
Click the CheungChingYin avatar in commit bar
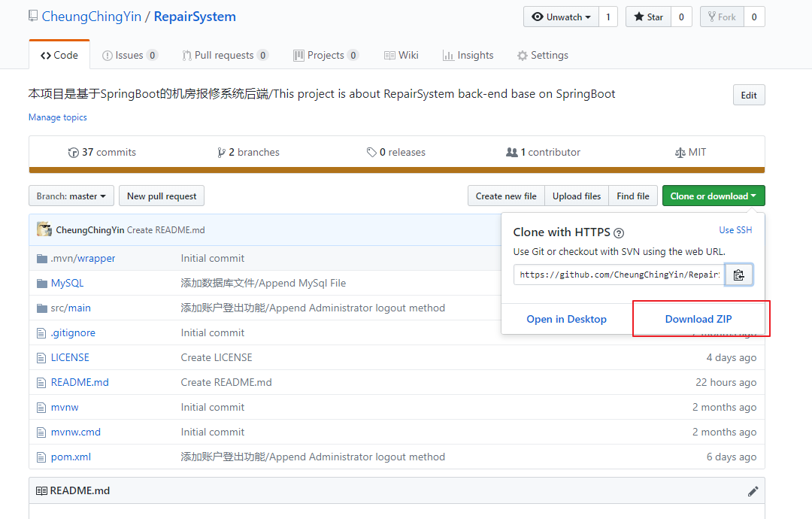point(44,229)
